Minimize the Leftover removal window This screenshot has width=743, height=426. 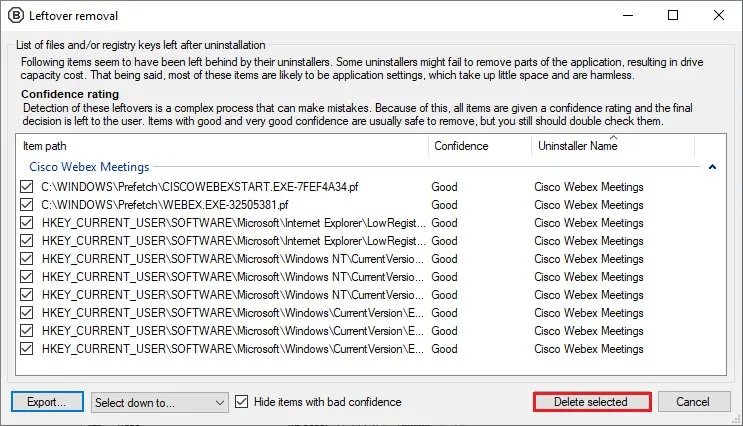(x=628, y=15)
